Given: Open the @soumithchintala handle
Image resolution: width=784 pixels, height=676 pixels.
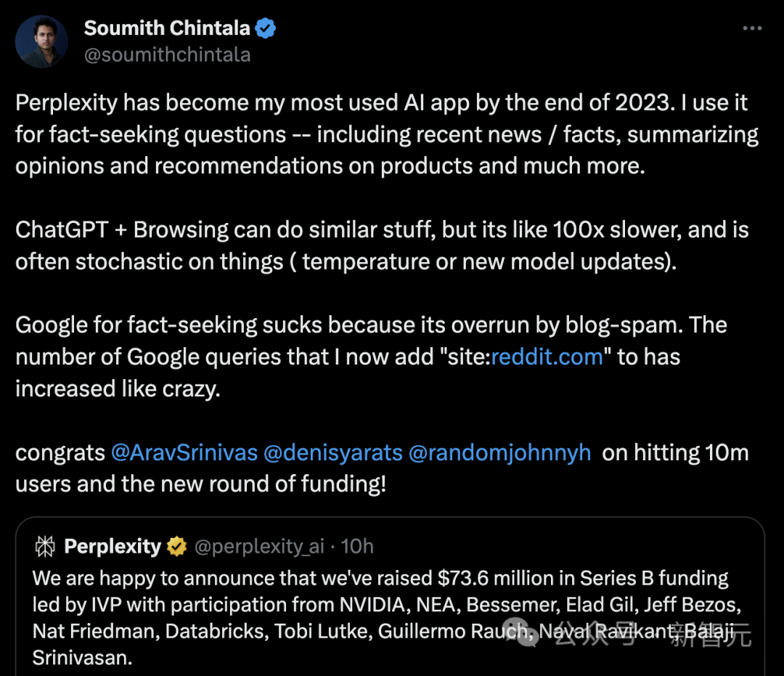Looking at the screenshot, I should click(167, 55).
